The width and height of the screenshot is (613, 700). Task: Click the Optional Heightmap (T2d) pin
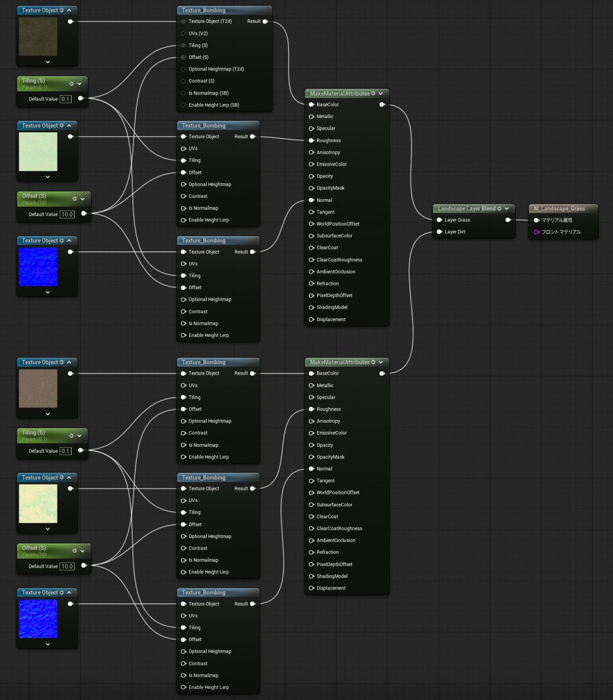tap(183, 69)
